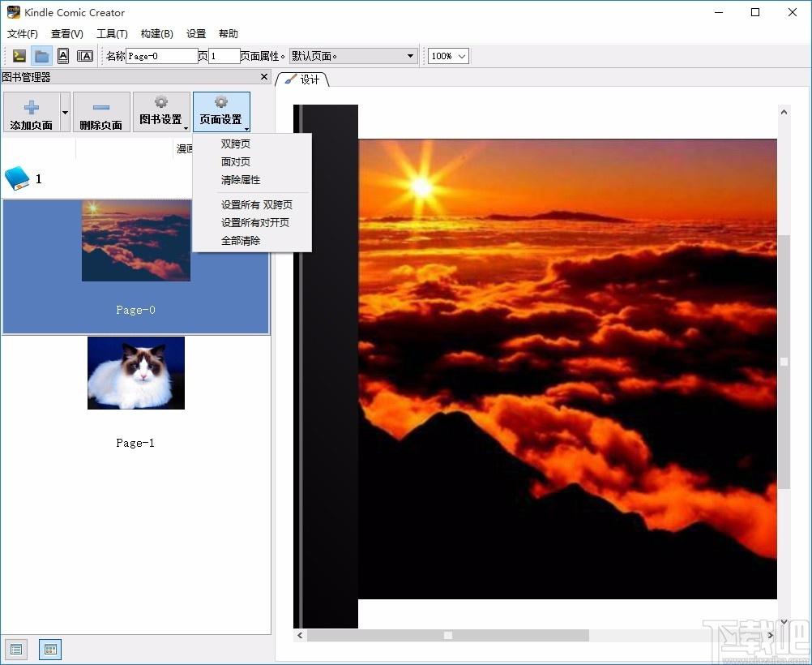Switch to list view icon at bottom
The width and height of the screenshot is (812, 665).
click(x=16, y=650)
